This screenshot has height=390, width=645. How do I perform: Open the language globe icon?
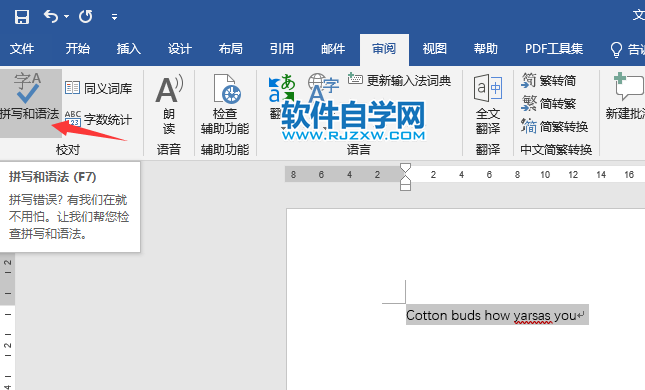(x=323, y=87)
